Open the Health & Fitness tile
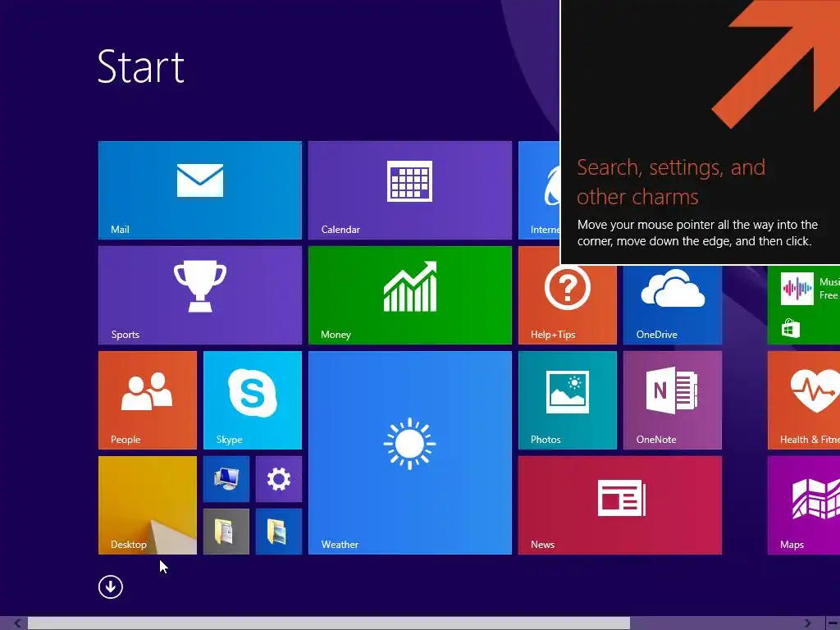This screenshot has height=630, width=840. point(804,400)
